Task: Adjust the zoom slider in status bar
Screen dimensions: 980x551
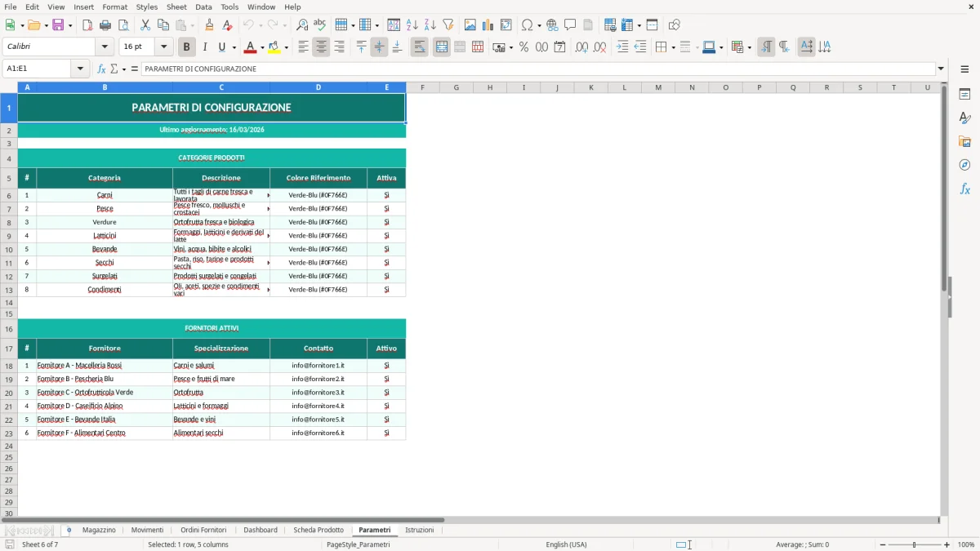Action: tap(914, 544)
